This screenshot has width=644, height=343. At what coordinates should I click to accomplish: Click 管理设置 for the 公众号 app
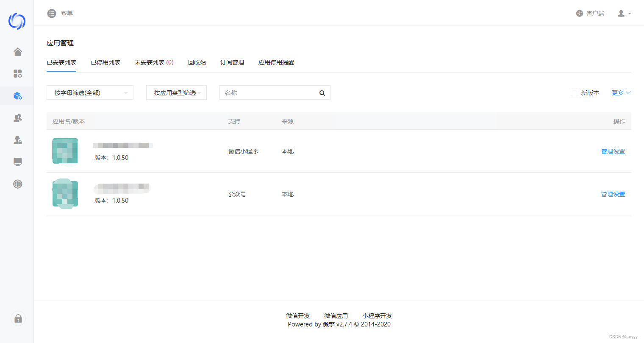613,194
